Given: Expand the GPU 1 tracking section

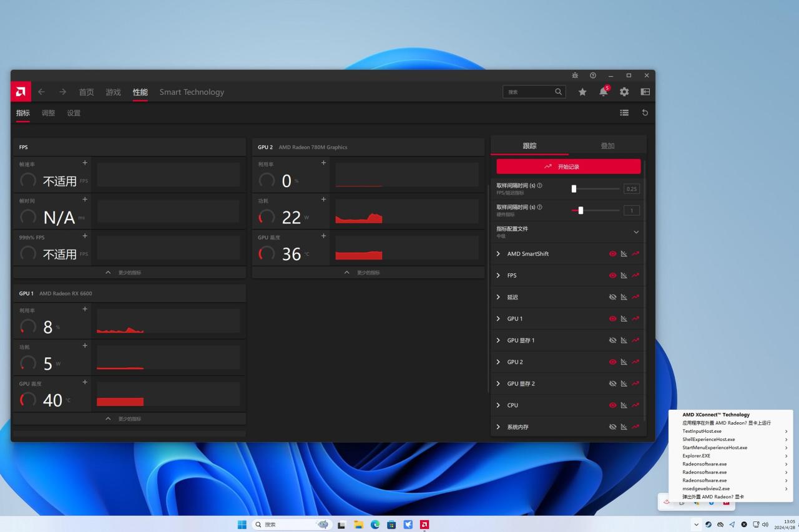Looking at the screenshot, I should pyautogui.click(x=498, y=319).
